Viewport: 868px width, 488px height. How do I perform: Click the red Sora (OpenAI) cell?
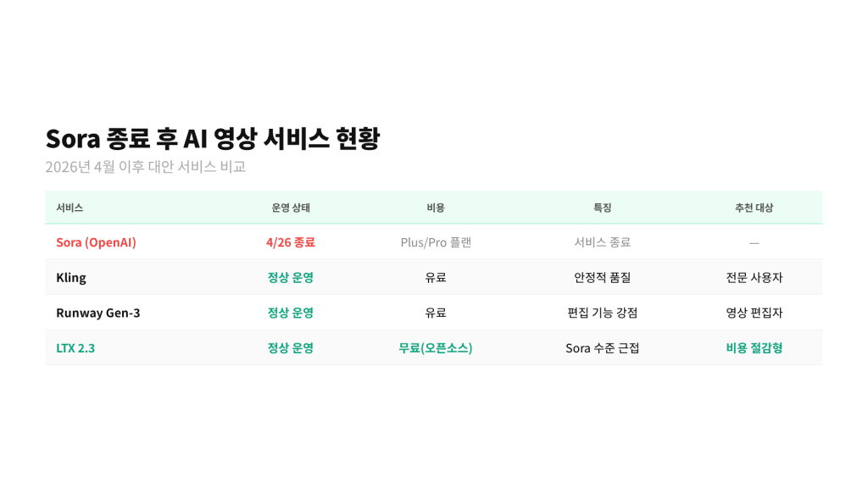tap(96, 242)
